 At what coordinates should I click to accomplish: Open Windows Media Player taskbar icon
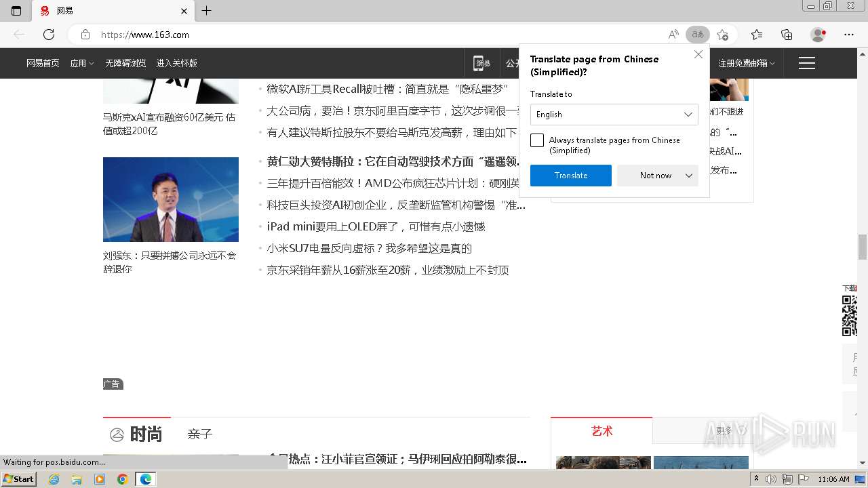pyautogui.click(x=100, y=479)
